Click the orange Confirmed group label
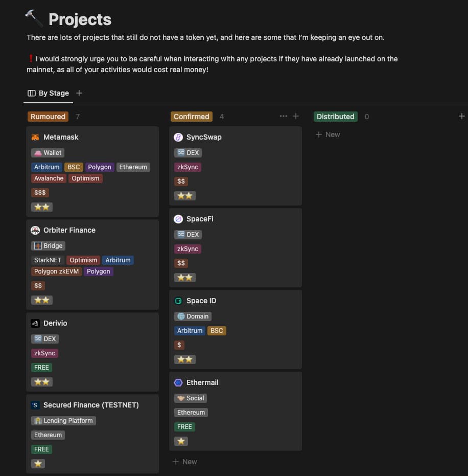The image size is (468, 476). coord(192,117)
